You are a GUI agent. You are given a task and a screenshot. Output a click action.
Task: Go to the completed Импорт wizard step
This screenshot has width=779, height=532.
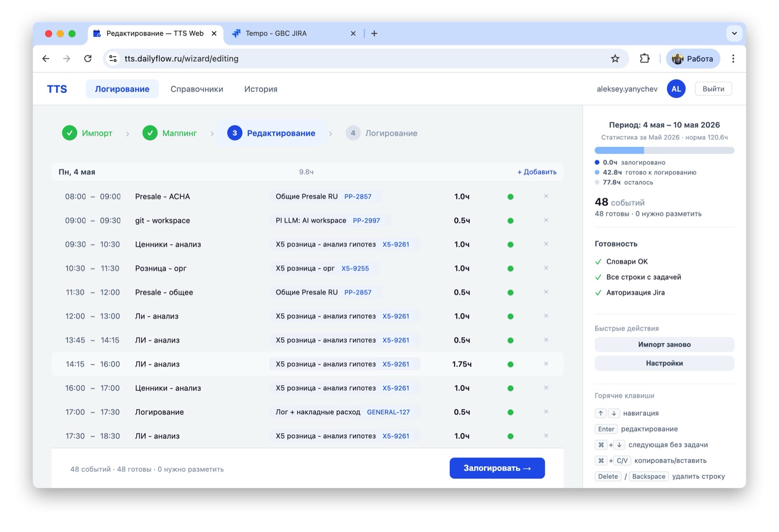click(88, 133)
